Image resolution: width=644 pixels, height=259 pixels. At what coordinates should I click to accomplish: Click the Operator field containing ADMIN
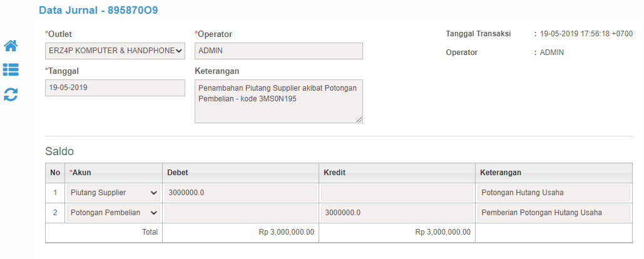(279, 51)
